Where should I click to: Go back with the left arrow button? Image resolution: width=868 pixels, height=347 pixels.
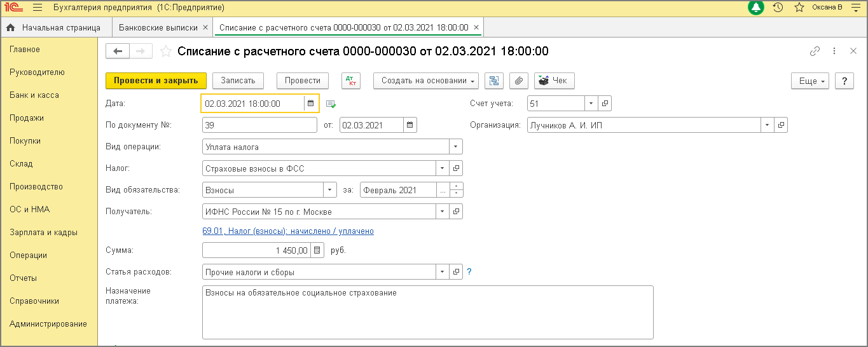(x=118, y=51)
